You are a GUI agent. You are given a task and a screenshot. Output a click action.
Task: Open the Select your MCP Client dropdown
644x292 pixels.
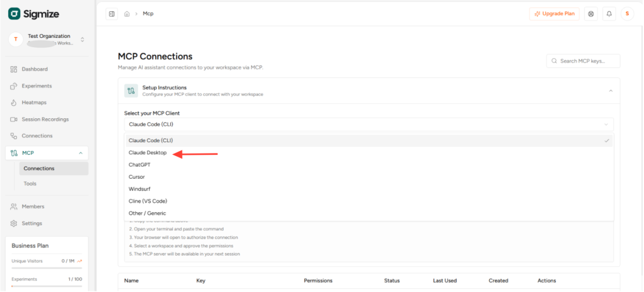pos(369,124)
